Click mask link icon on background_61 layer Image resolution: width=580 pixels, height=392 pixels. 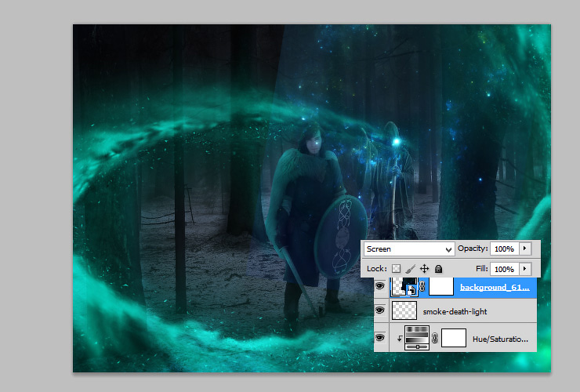(x=422, y=287)
